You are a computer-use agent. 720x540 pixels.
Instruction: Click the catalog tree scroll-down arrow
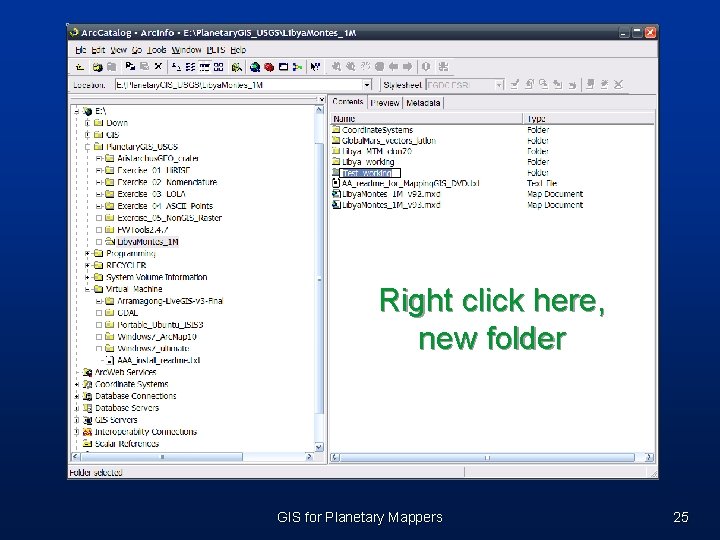click(x=319, y=447)
